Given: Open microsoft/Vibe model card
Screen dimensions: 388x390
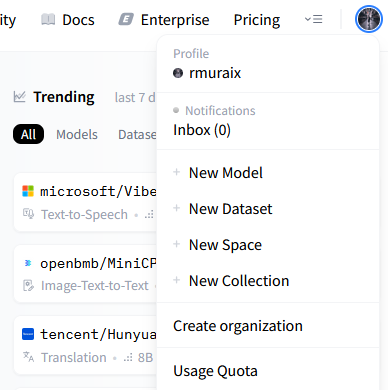Looking at the screenshot, I should (85, 202).
